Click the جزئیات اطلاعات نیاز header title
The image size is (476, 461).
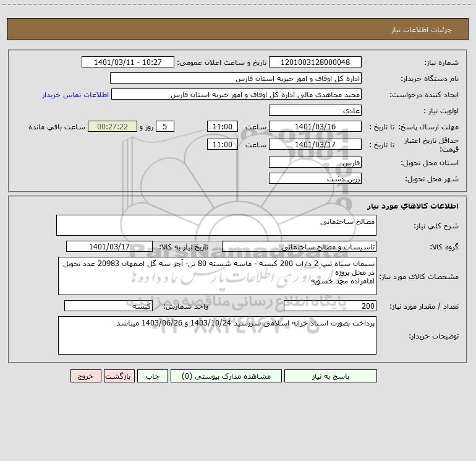click(x=422, y=30)
